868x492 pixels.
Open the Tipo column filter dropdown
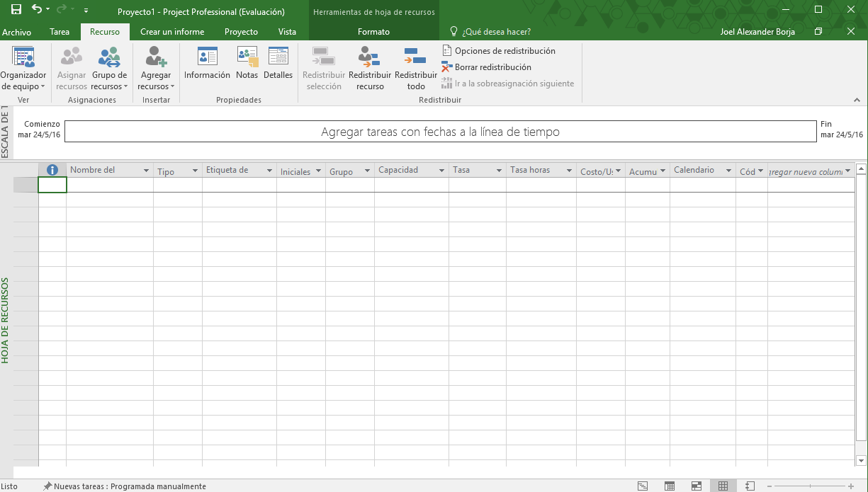[x=195, y=171]
